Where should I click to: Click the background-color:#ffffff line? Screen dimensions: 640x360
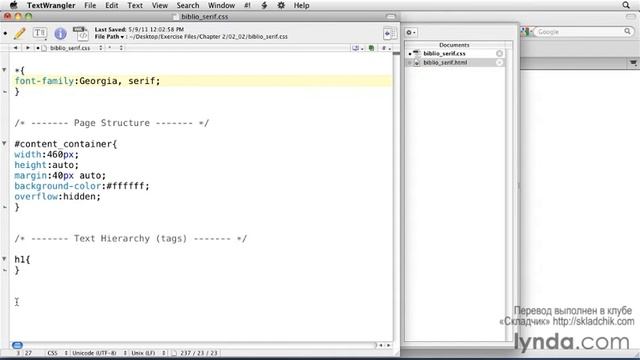[x=82, y=186]
